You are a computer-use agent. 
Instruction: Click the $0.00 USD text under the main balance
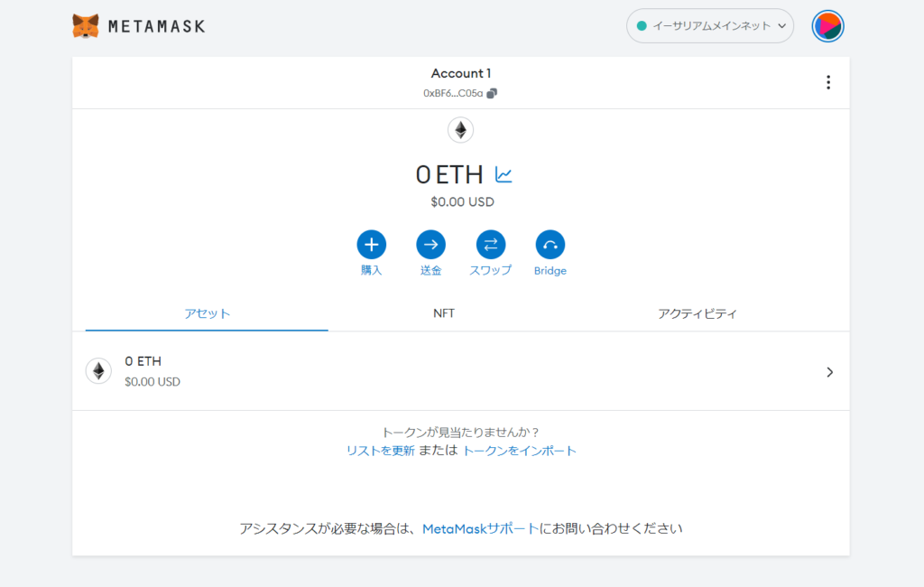point(463,201)
